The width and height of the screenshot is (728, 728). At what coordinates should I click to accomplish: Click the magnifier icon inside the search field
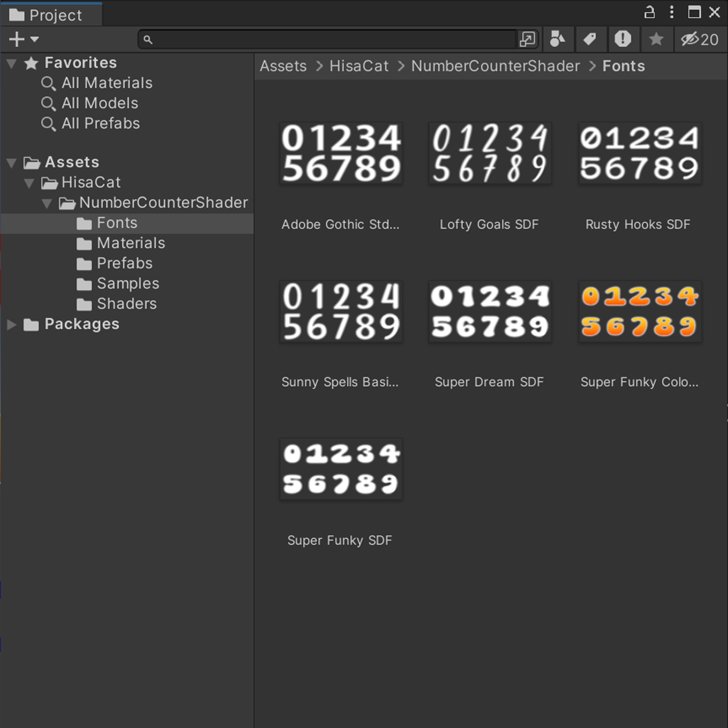tap(148, 39)
